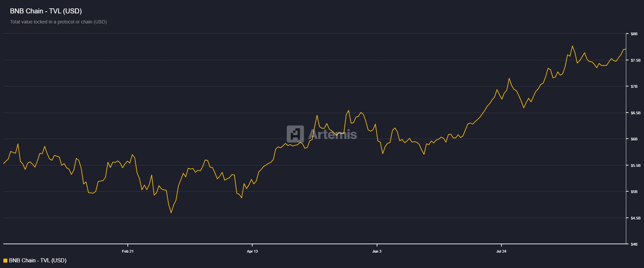The height and width of the screenshot is (268, 644).
Task: Select the $6.5B y-axis label
Action: [x=635, y=113]
